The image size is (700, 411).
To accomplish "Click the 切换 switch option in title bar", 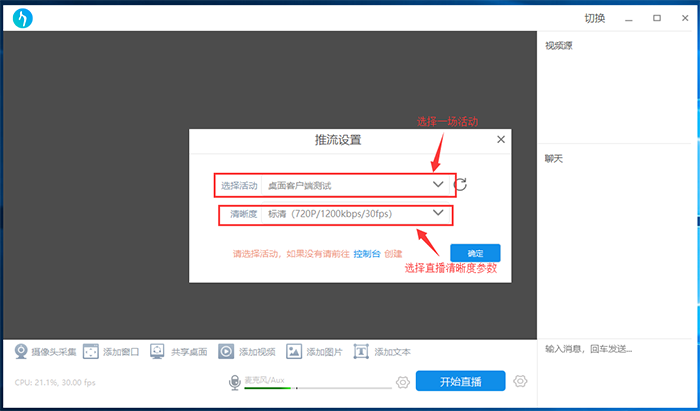I will 594,18.
